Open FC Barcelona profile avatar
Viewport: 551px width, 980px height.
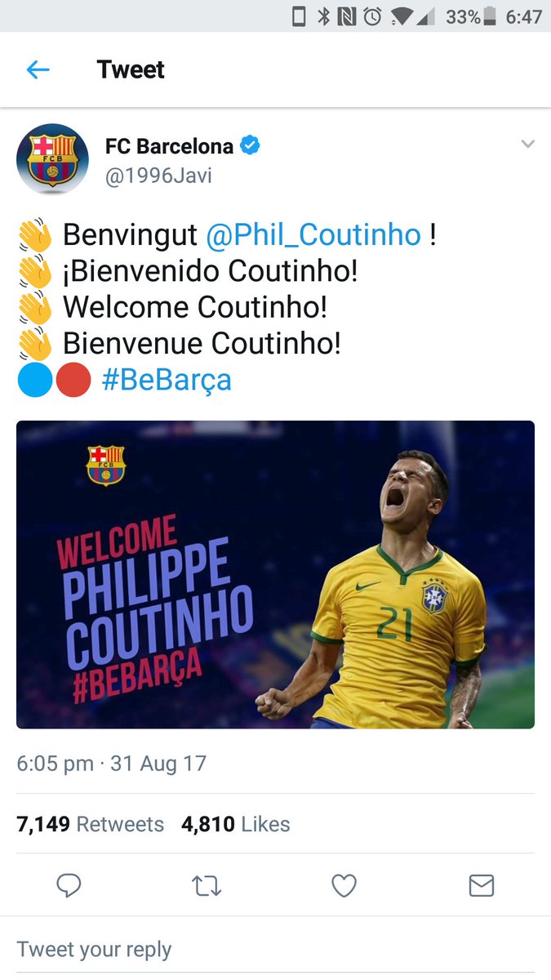52,159
